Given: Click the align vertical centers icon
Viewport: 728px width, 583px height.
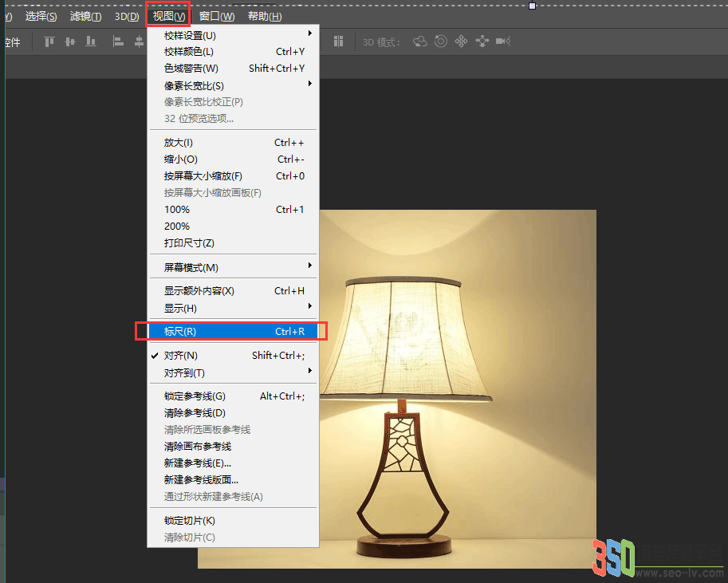Looking at the screenshot, I should click(70, 41).
